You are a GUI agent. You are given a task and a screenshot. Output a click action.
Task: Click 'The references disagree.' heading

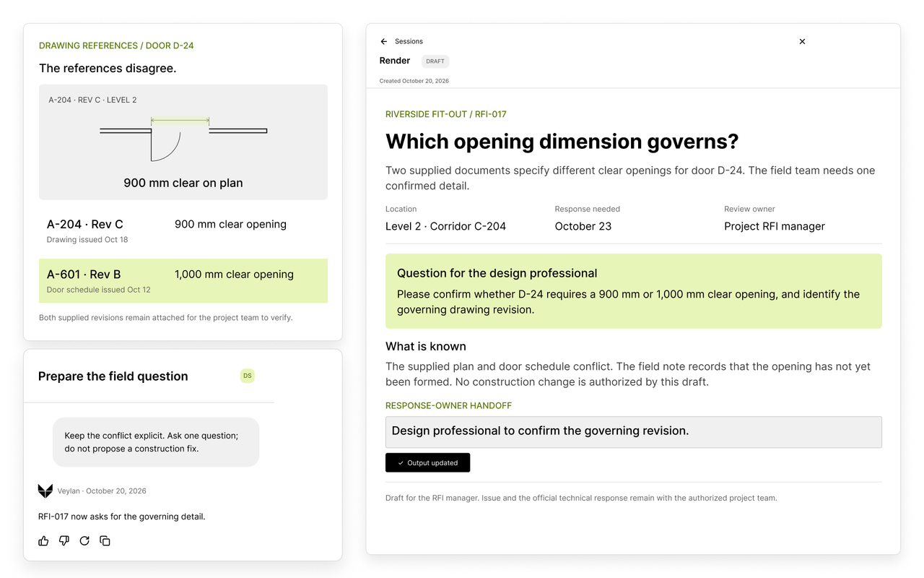pyautogui.click(x=108, y=68)
